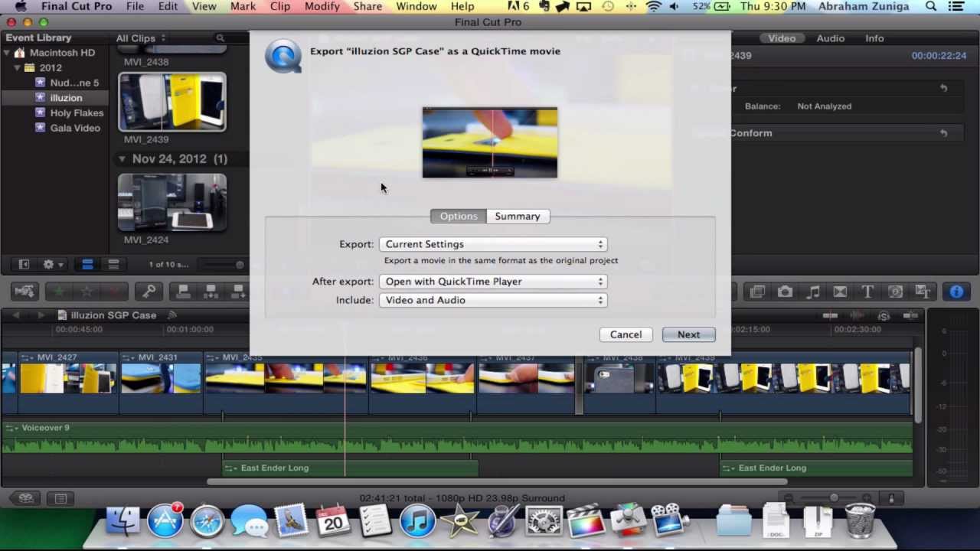The height and width of the screenshot is (551, 980).
Task: Open App Store from the Dock
Action: tap(165, 522)
